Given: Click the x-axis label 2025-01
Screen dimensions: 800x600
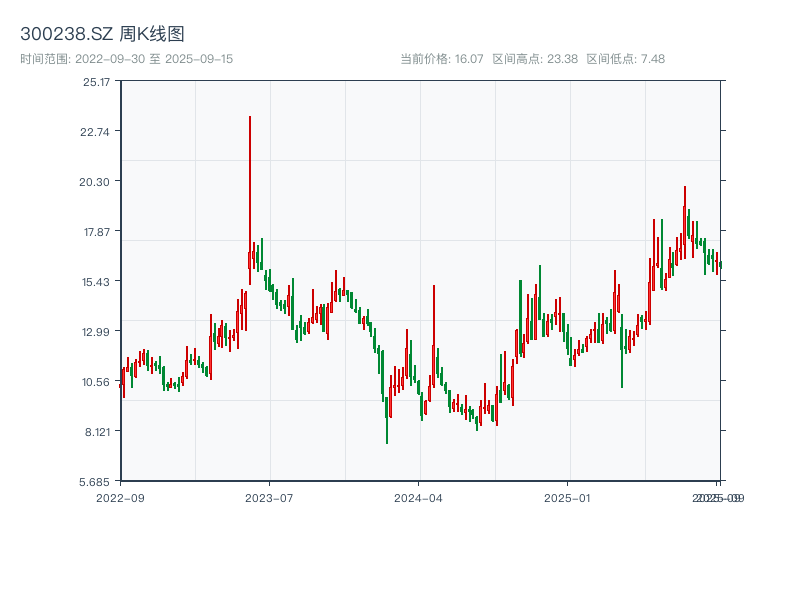Looking at the screenshot, I should click(x=567, y=498).
